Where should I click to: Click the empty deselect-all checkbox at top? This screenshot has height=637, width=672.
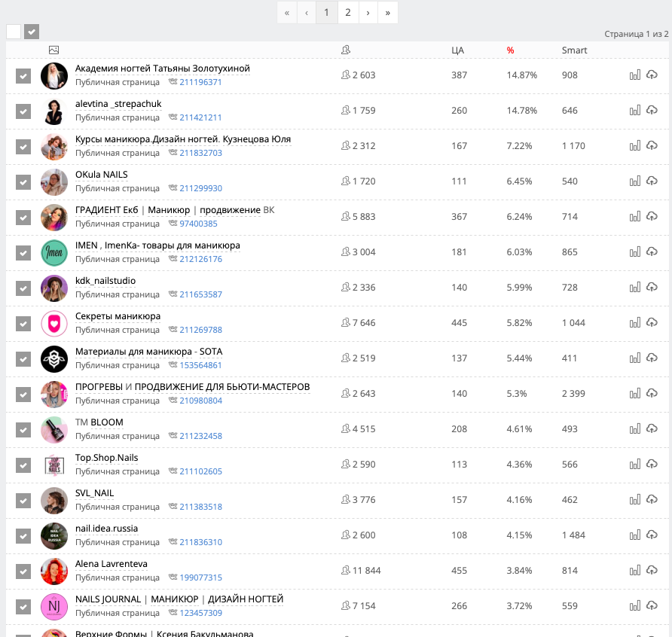[x=14, y=32]
